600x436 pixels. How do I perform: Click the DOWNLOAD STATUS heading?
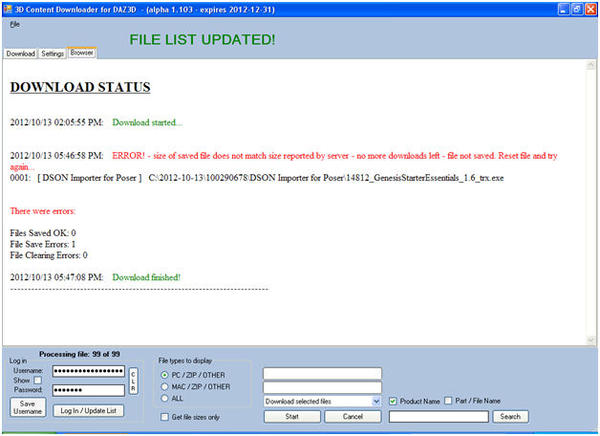[80, 87]
